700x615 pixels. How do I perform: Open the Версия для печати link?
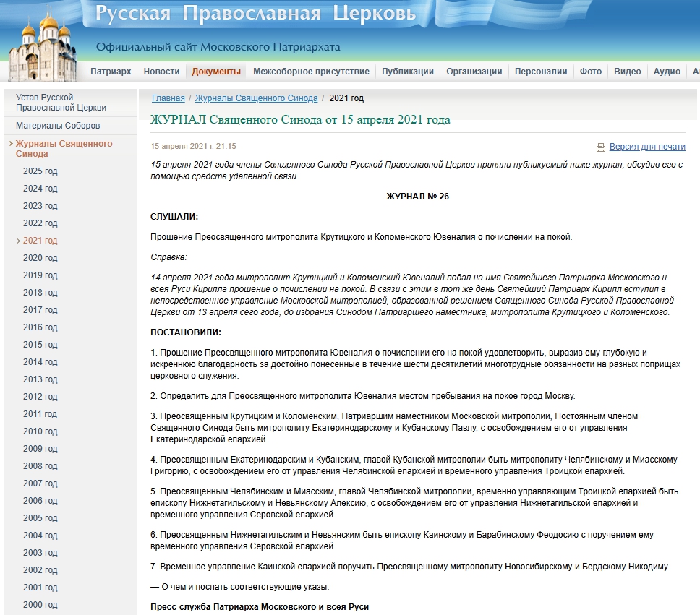point(647,147)
